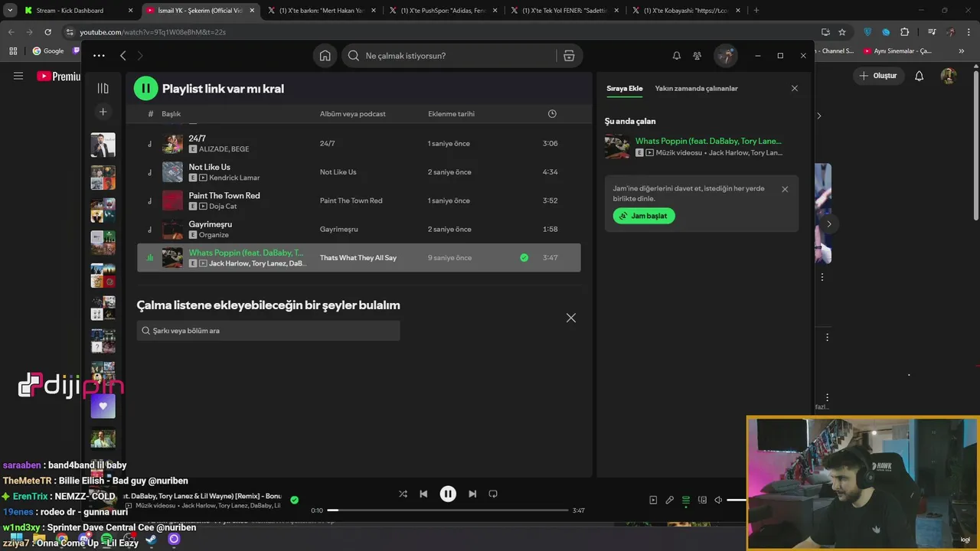Screen dimensions: 980x551
Task: Sort by Başlık column header
Action: [171, 114]
